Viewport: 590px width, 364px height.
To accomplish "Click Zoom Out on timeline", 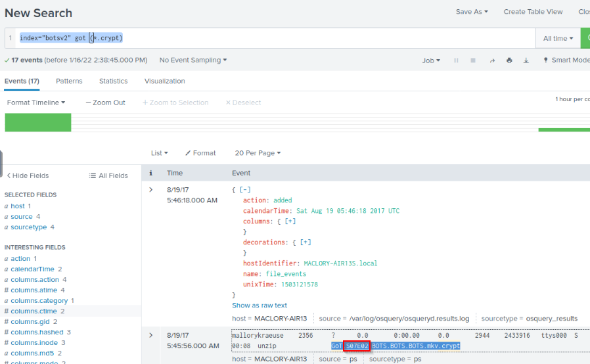I will point(105,102).
